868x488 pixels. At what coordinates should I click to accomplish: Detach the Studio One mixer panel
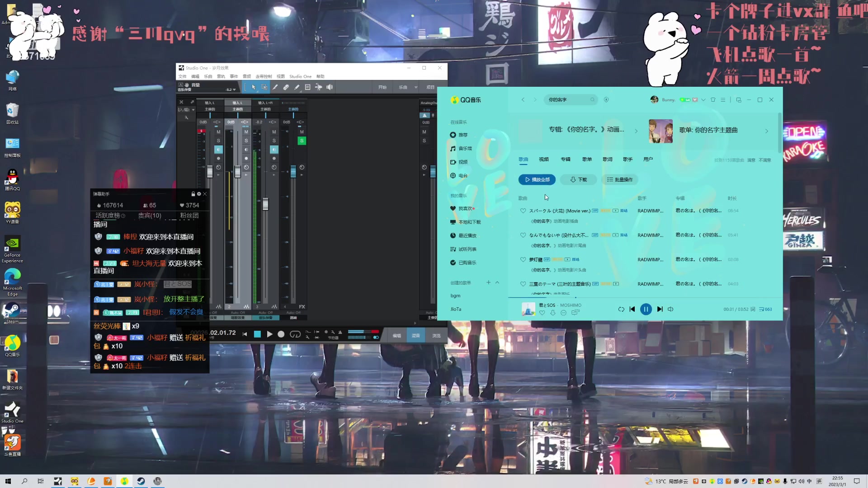(192, 102)
